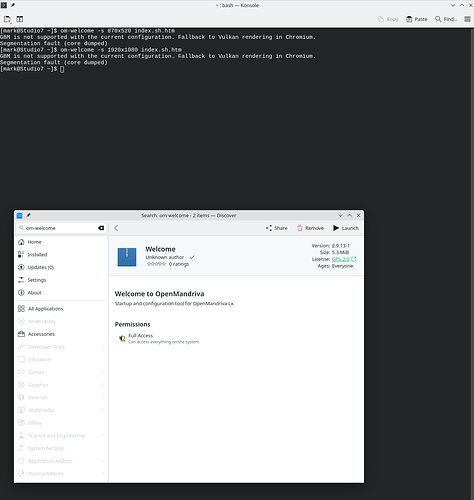The width and height of the screenshot is (474, 500).
Task: Click 'Welcome to OpenMandriva' heading
Action: coord(159,294)
